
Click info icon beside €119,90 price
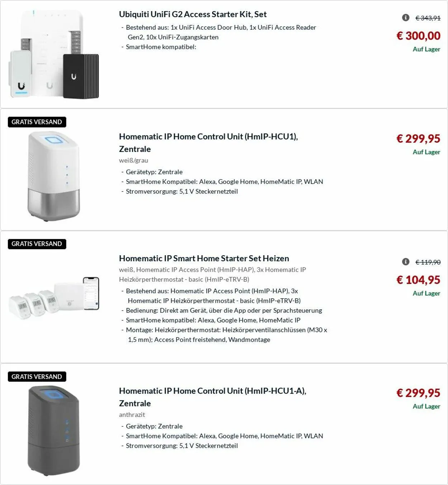click(405, 262)
